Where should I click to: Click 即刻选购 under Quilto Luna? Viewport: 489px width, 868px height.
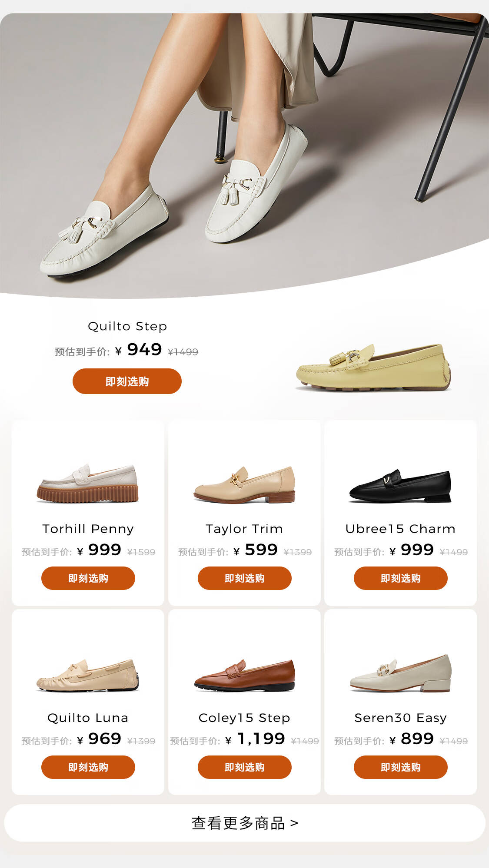pyautogui.click(x=88, y=767)
